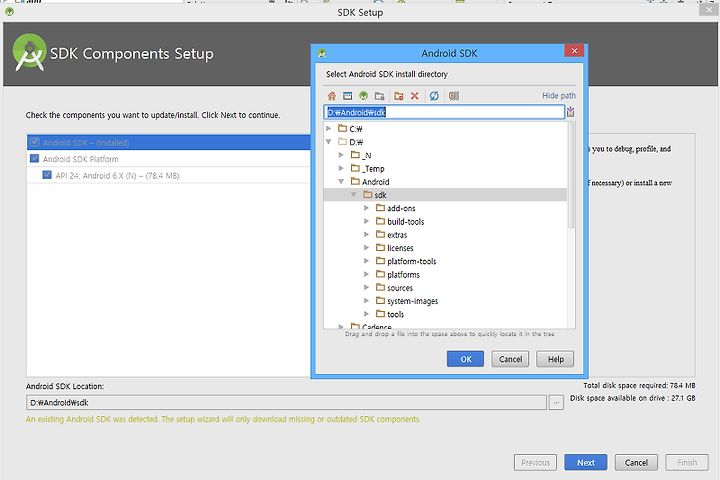
Task: Click the Desktop directory toolbar icon
Action: click(x=348, y=96)
